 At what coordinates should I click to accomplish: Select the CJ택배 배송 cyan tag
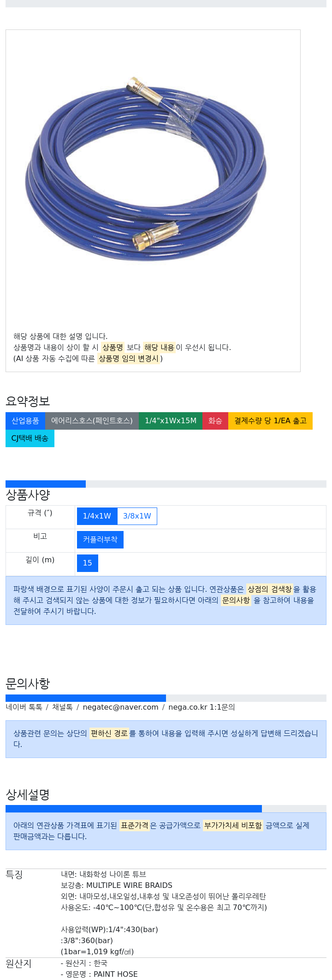tap(30, 438)
